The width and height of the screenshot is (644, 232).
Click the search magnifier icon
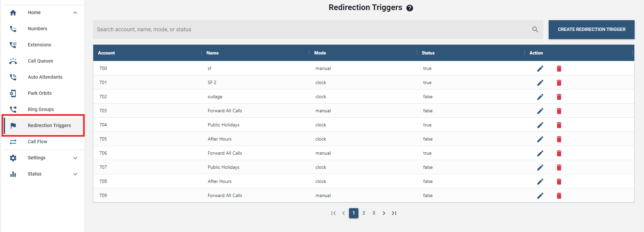(x=535, y=30)
